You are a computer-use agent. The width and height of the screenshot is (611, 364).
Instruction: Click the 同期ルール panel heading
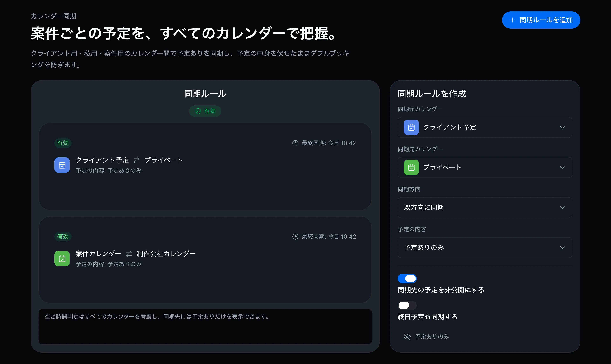[205, 94]
